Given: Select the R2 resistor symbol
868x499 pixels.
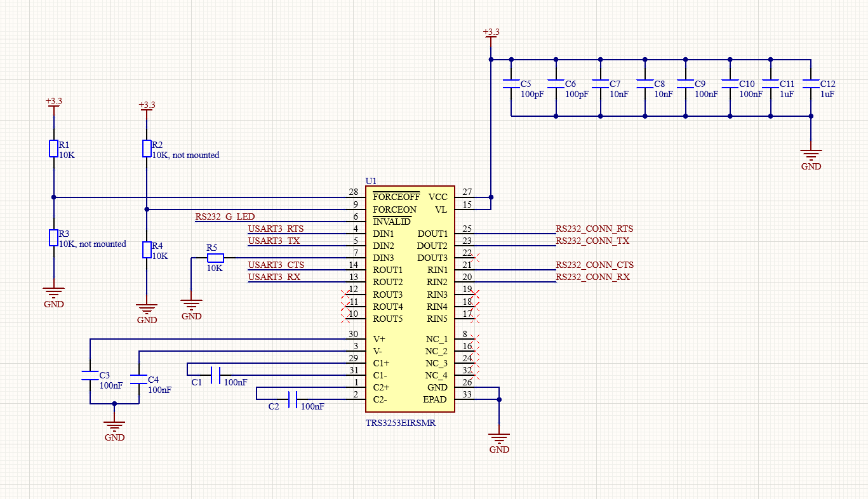Looking at the screenshot, I should point(147,149).
